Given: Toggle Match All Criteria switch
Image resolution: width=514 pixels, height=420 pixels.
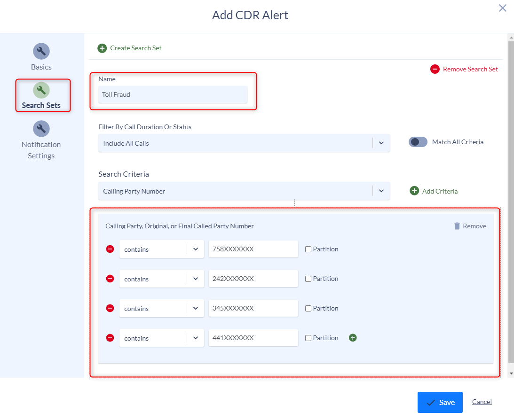Looking at the screenshot, I should (418, 142).
